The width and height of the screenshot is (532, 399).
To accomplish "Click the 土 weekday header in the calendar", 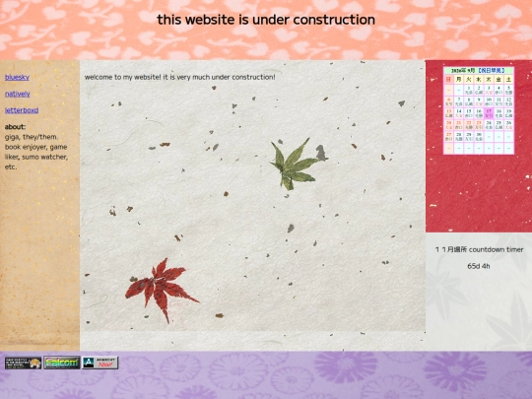I will point(508,79).
